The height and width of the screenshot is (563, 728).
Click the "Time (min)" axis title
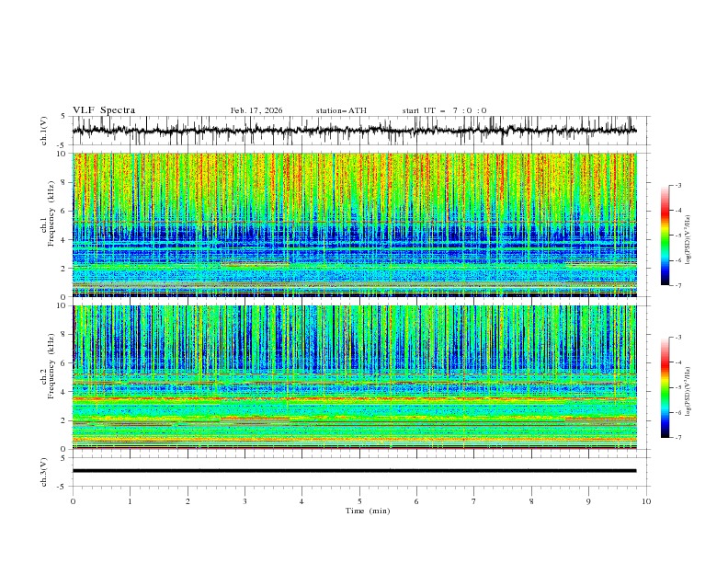click(368, 511)
